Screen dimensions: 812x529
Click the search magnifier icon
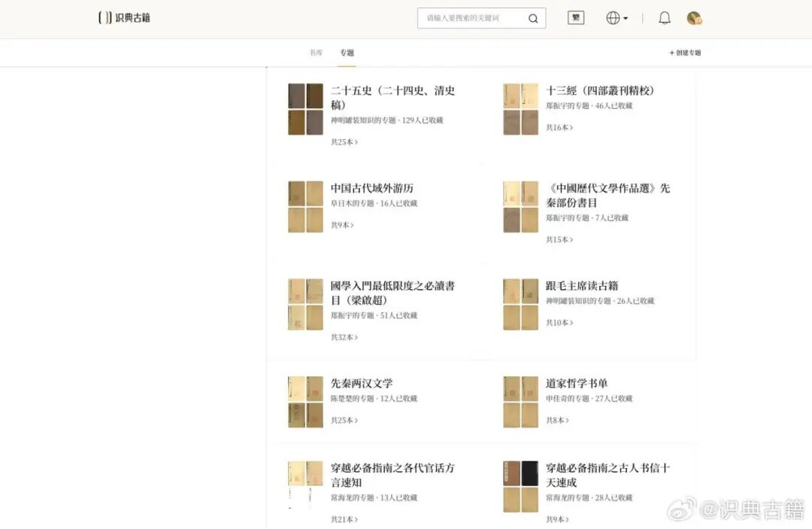[x=533, y=19]
